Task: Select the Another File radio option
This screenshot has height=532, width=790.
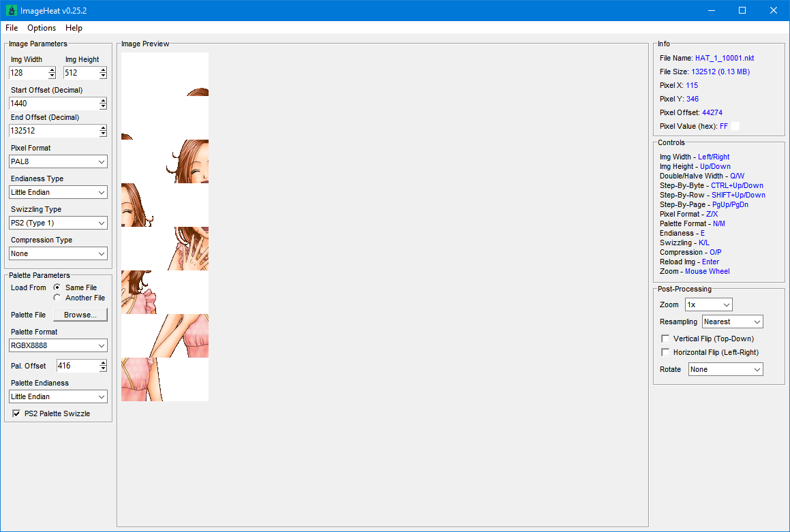Action: pyautogui.click(x=57, y=298)
